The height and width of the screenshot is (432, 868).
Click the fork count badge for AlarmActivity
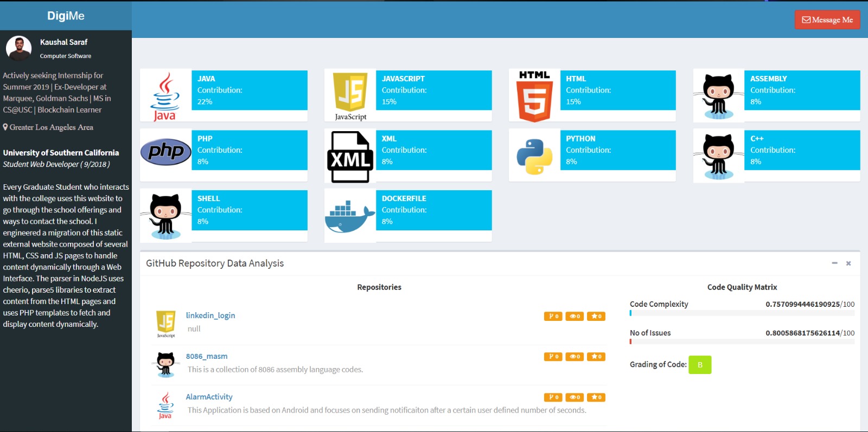(x=553, y=397)
